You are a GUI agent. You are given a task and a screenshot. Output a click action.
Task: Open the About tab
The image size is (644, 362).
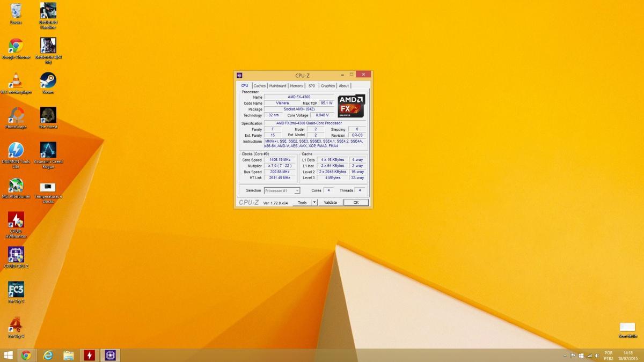point(343,86)
